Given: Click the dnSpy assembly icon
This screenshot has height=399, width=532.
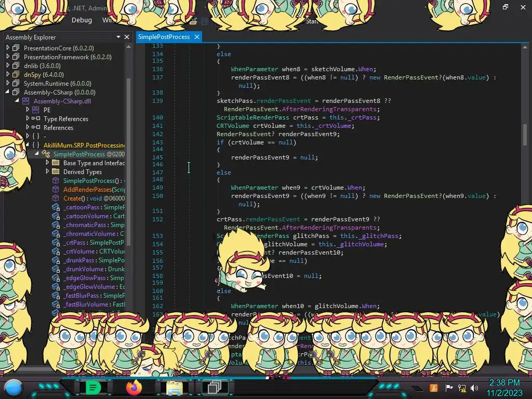Looking at the screenshot, I should coord(16,74).
